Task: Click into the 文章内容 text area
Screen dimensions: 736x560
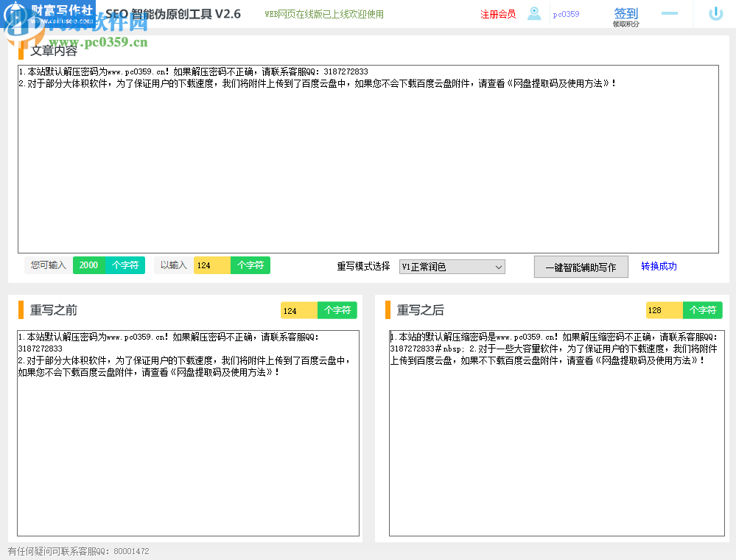Action: (368, 169)
